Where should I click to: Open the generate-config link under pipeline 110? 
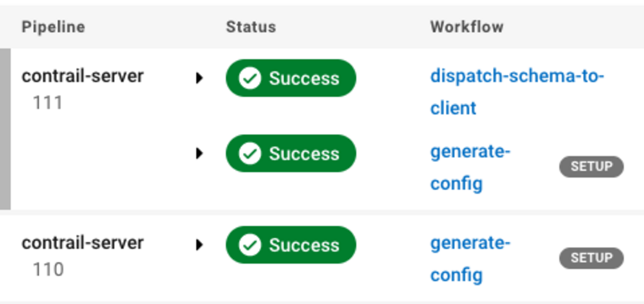pyautogui.click(x=469, y=243)
